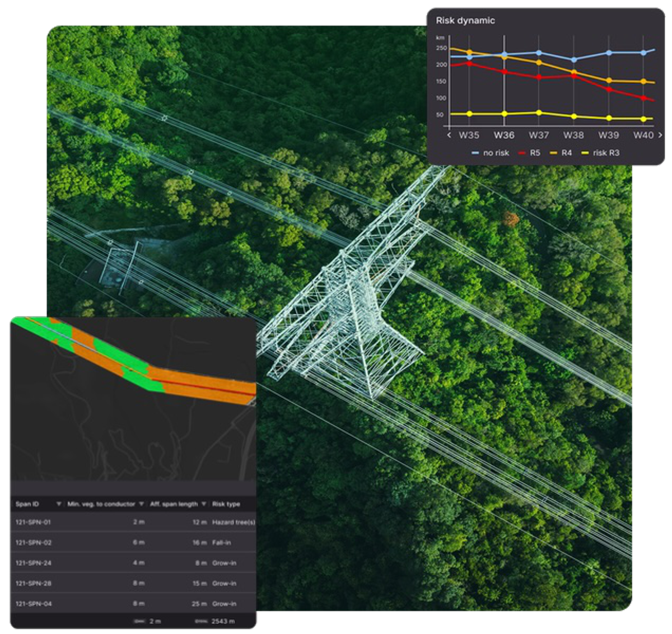Click the red R5 data point at W40
This screenshot has width=672, height=634.
pos(643,98)
